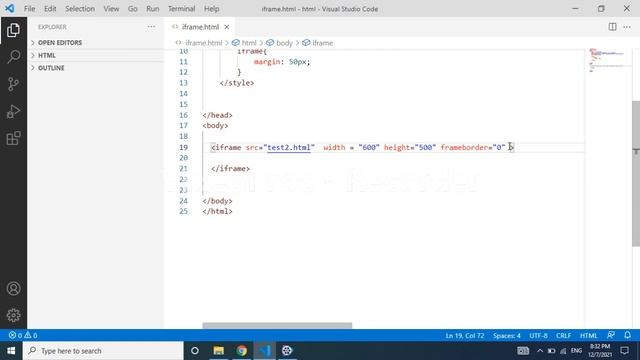Open the Extensions view icon
Screen dimensions: 640x360
[13, 138]
